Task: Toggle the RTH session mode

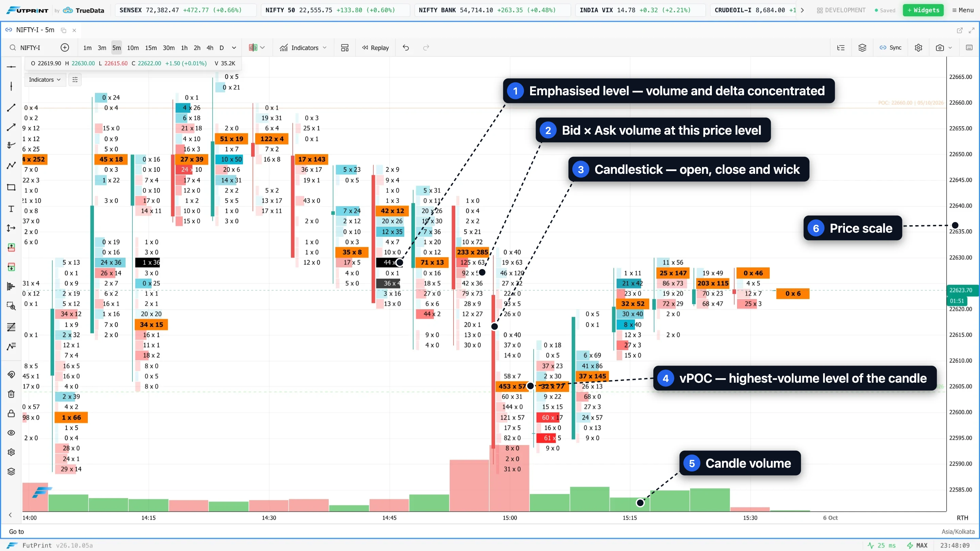Action: (x=963, y=518)
